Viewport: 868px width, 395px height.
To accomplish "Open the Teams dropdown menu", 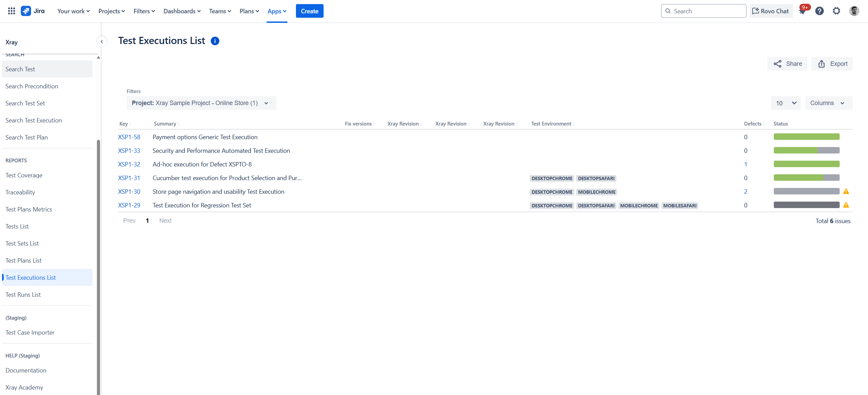I will click(x=220, y=11).
